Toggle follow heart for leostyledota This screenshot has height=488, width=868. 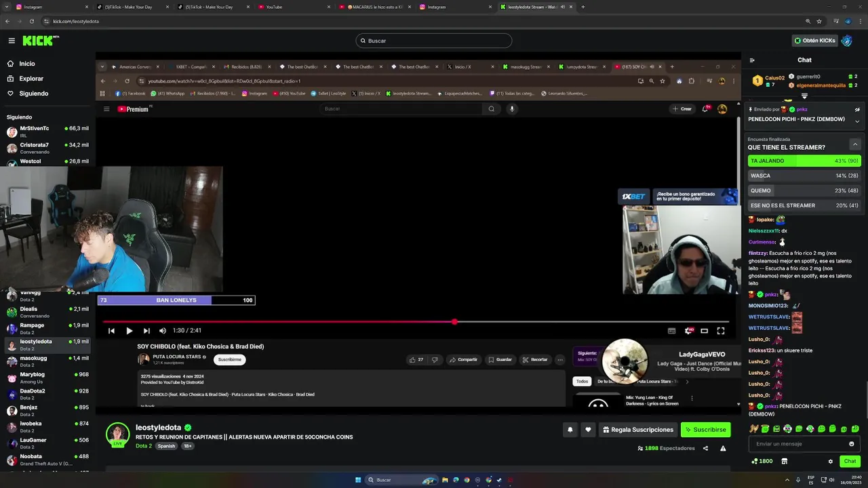(588, 430)
